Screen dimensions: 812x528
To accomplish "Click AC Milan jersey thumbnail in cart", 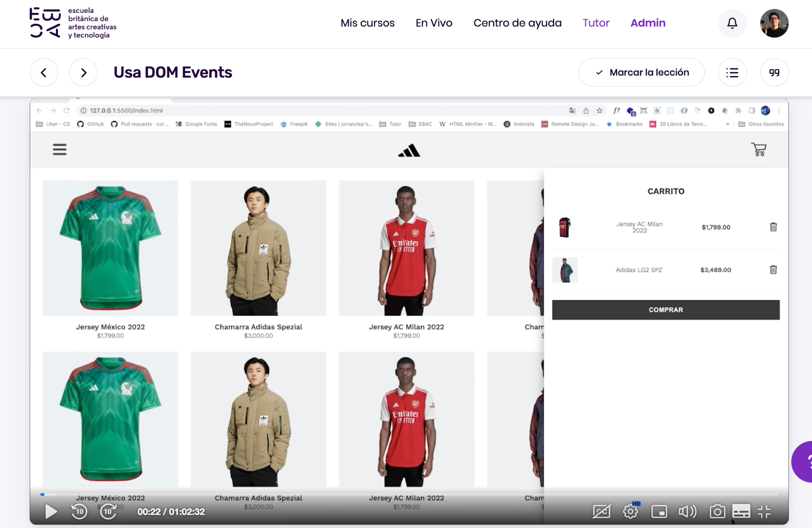I will click(x=565, y=227).
